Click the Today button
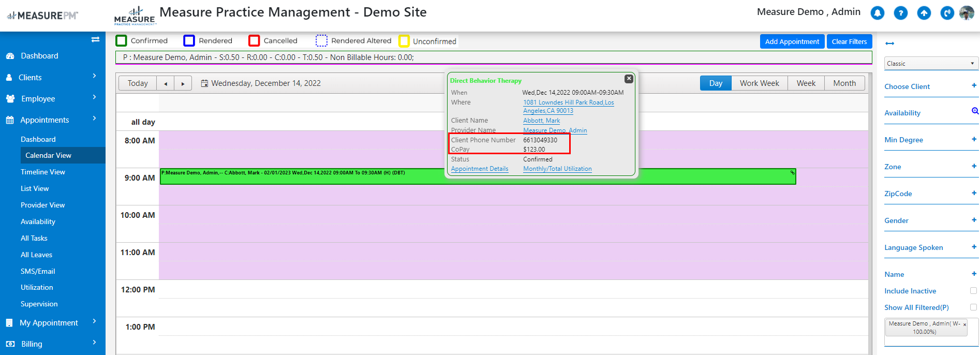 [138, 83]
